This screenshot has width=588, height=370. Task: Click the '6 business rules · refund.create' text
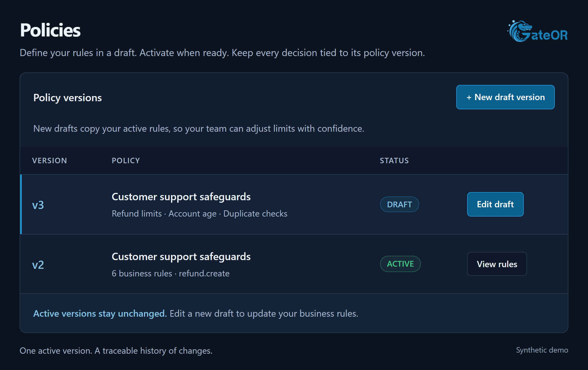171,273
